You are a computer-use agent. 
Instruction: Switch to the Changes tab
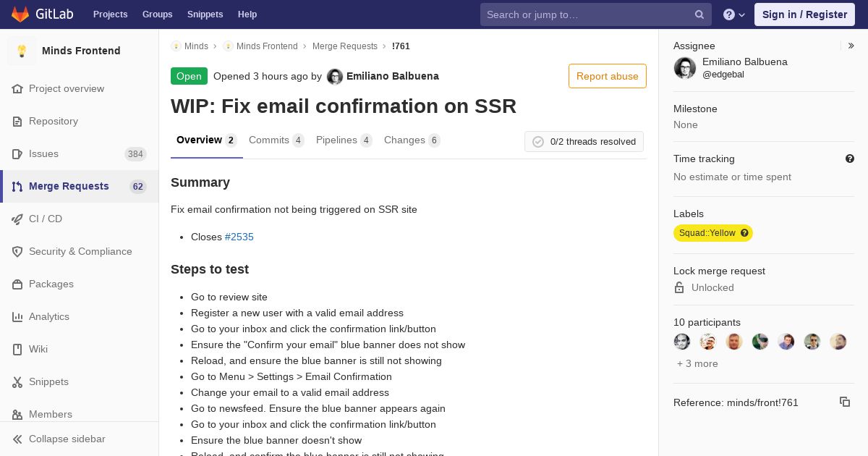click(412, 140)
